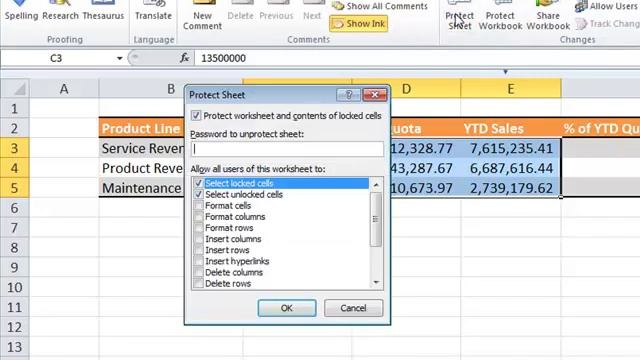Go to Next comment

(x=312, y=11)
